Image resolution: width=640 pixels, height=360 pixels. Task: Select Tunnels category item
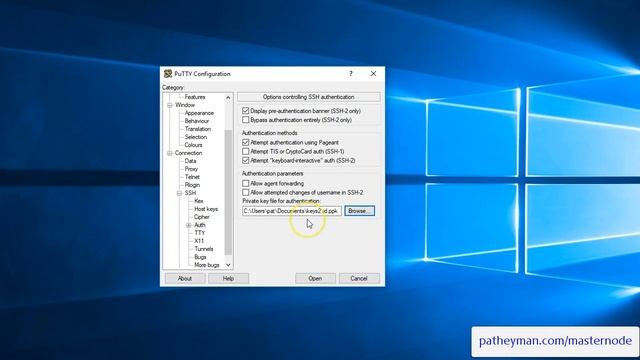204,249
